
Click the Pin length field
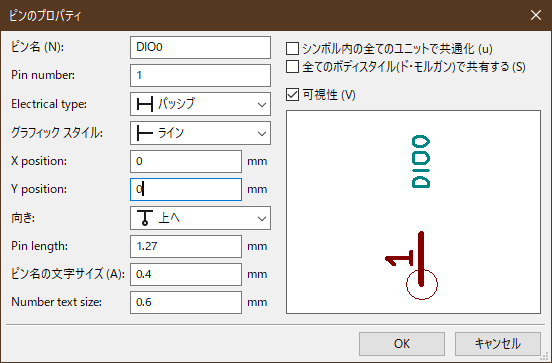tap(186, 246)
